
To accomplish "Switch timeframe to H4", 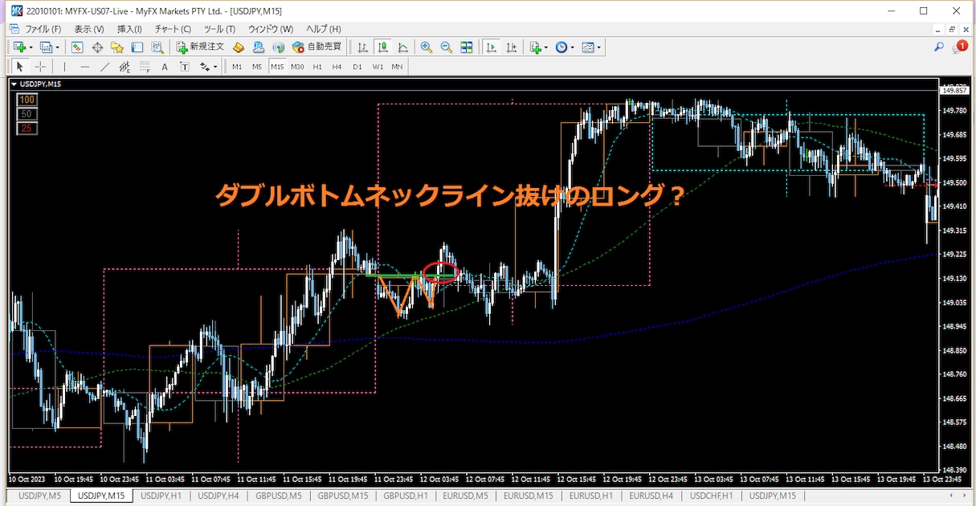I will [337, 67].
